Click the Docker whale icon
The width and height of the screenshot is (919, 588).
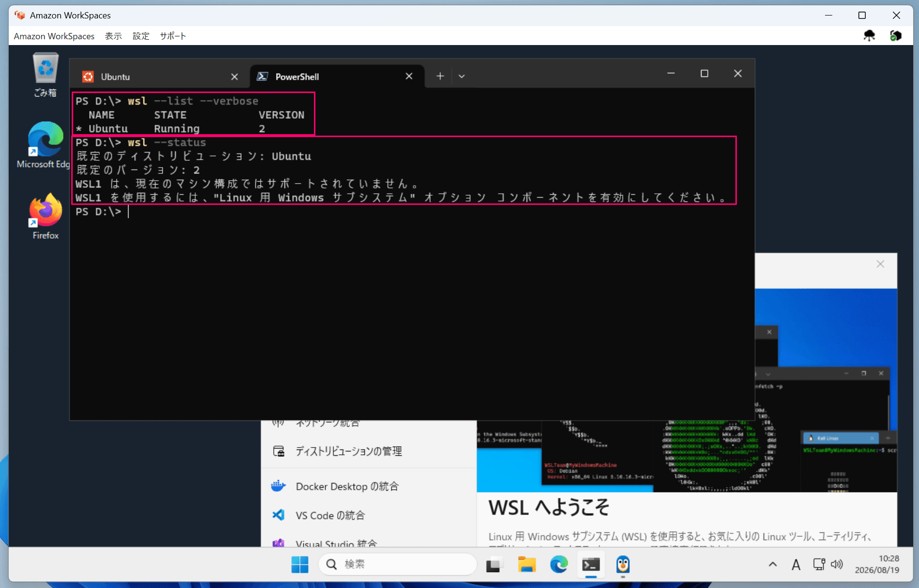[279, 486]
